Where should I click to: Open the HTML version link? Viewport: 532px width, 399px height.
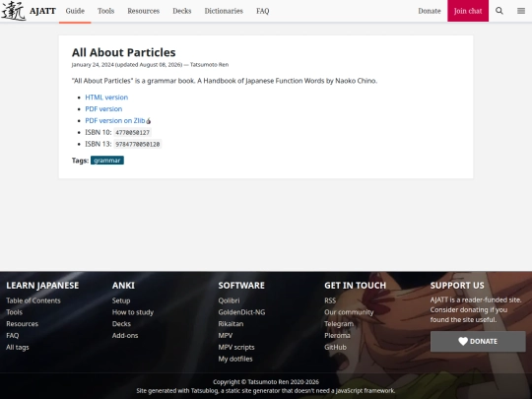tap(106, 98)
